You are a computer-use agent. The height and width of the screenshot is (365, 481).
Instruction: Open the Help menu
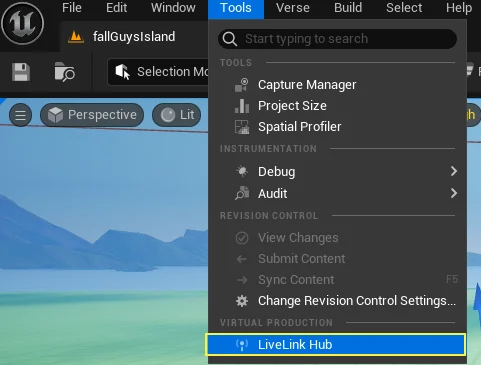[x=459, y=8]
